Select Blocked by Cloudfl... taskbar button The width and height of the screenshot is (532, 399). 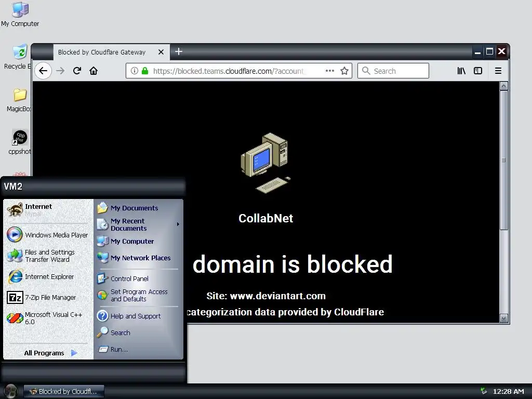click(x=64, y=391)
